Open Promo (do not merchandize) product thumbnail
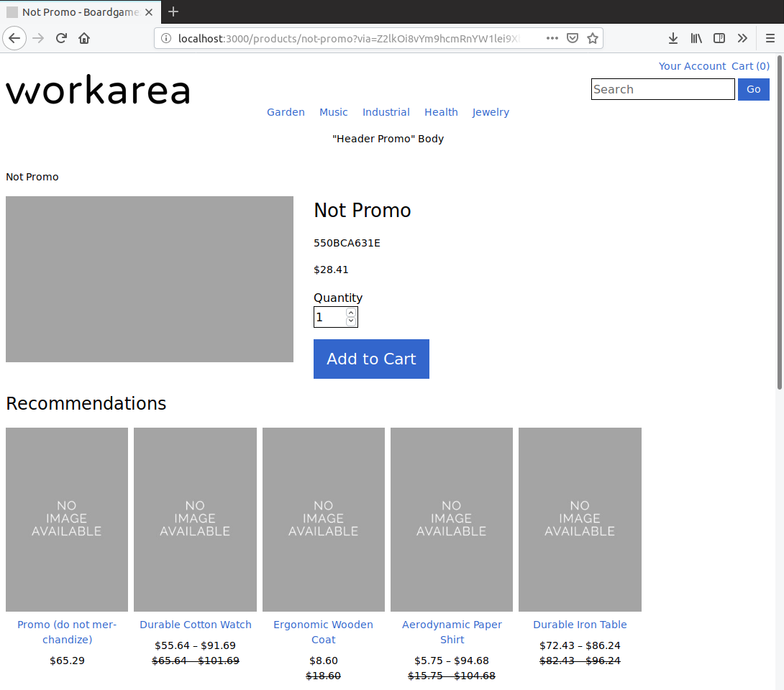Image resolution: width=784 pixels, height=690 pixels. tap(67, 519)
